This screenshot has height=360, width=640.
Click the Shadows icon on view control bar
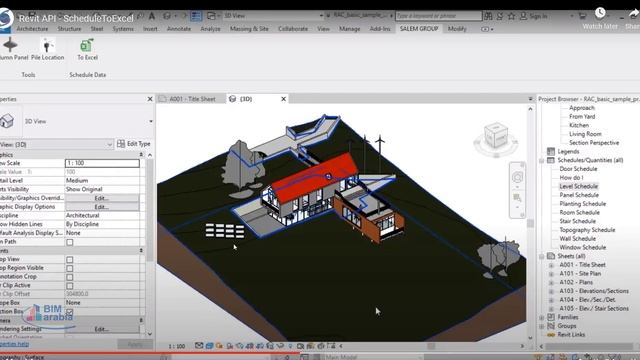click(230, 346)
